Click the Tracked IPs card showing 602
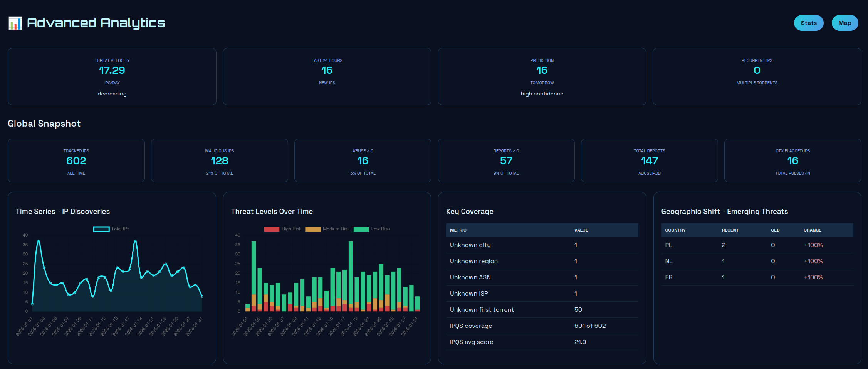Viewport: 868px width, 369px height. click(76, 160)
